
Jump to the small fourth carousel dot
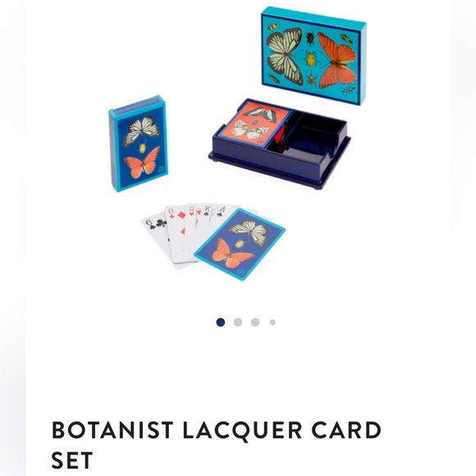point(272,322)
